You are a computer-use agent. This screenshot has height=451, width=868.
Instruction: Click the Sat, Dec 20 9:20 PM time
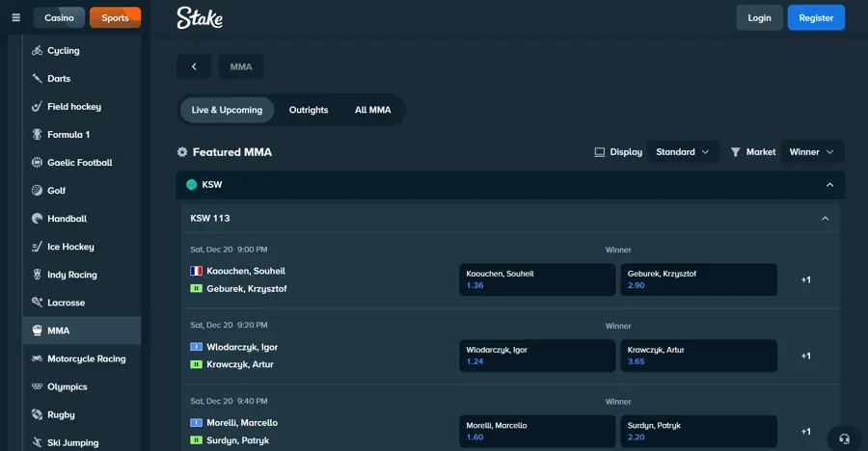click(x=229, y=325)
